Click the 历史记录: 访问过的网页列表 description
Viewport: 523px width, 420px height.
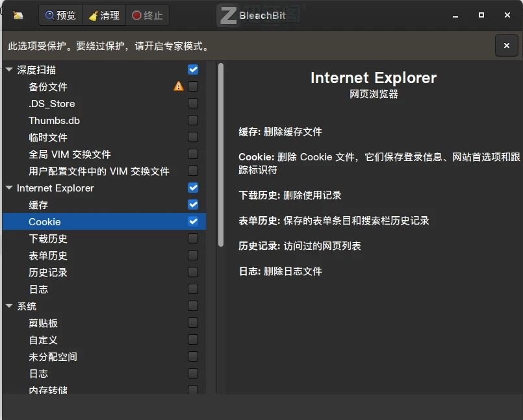[x=300, y=246]
